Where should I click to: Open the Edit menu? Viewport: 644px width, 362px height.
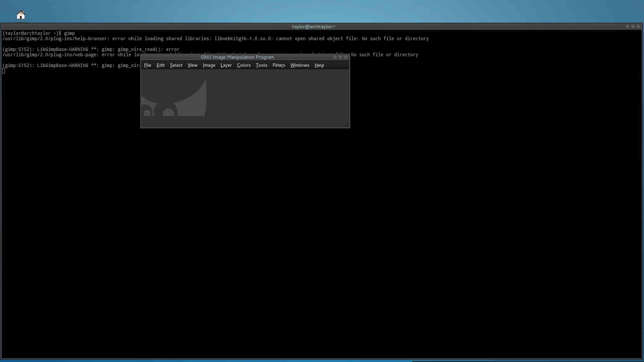pyautogui.click(x=160, y=65)
